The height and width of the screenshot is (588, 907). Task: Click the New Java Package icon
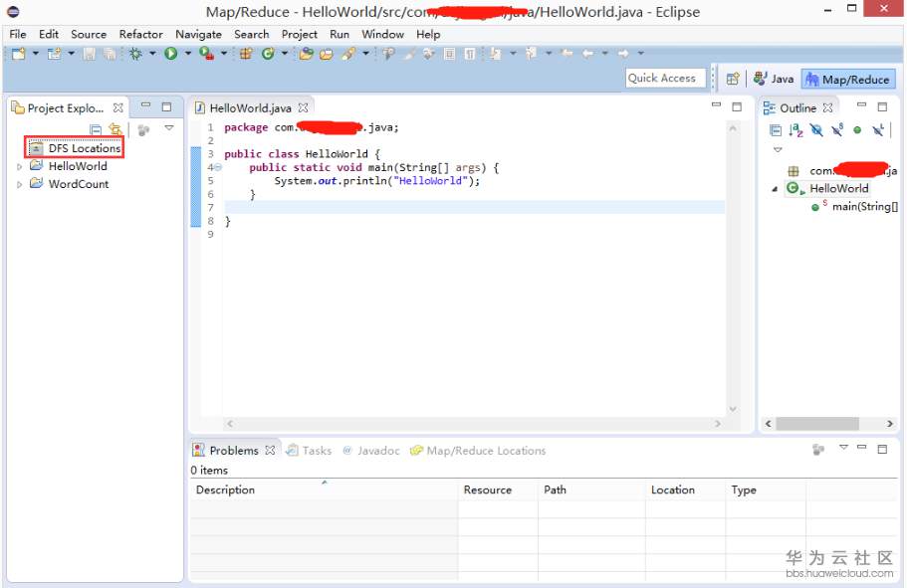click(x=247, y=54)
